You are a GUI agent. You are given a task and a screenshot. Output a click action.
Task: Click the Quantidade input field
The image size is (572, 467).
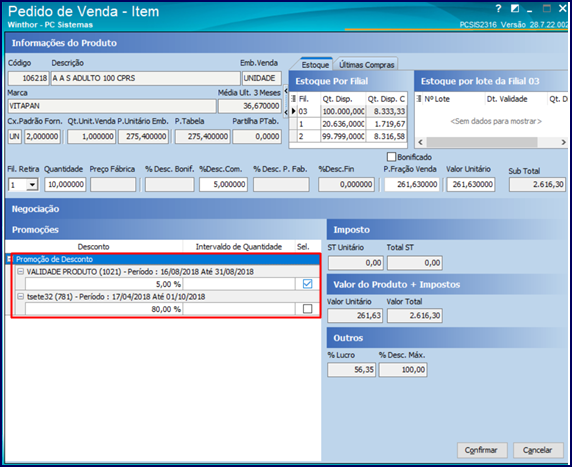65,185
